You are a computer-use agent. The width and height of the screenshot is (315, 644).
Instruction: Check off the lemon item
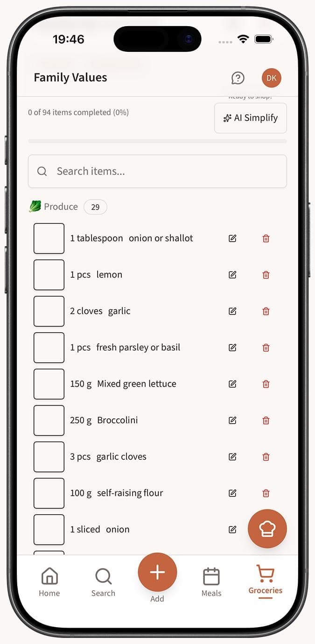click(49, 275)
